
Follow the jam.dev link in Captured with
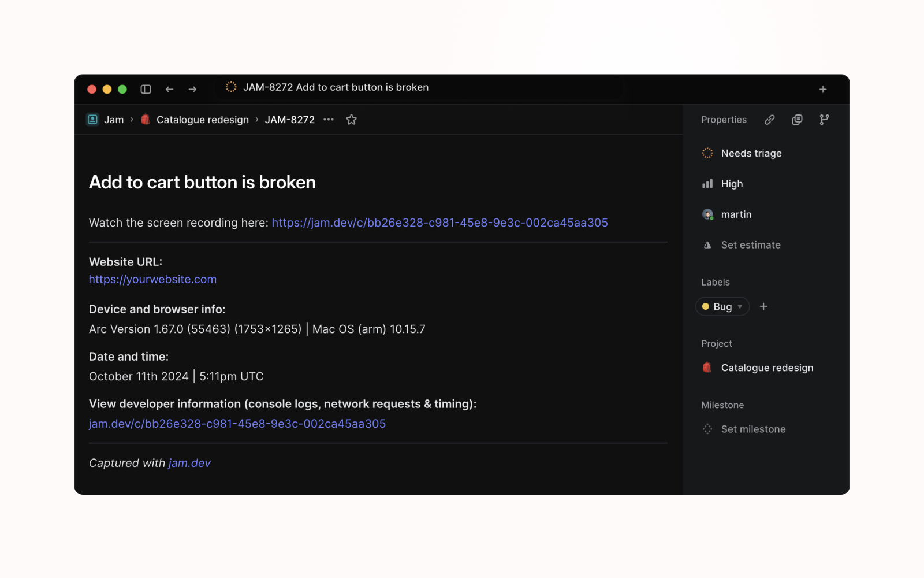coord(189,463)
